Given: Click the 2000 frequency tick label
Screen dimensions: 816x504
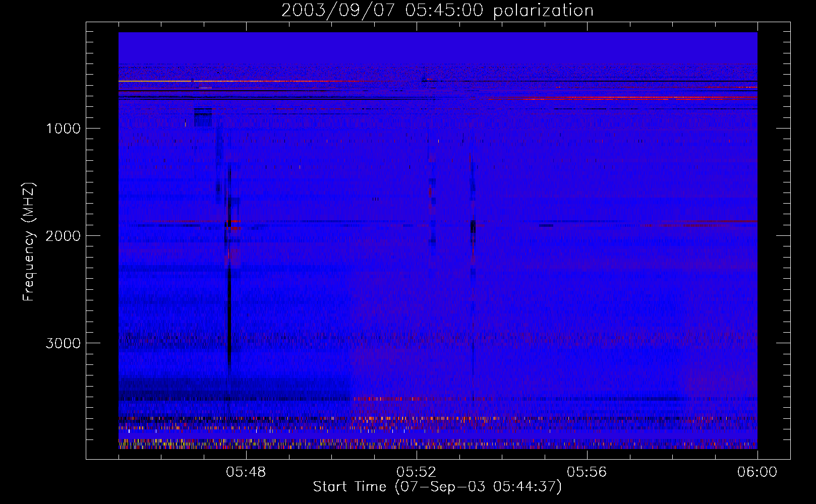Looking at the screenshot, I should [x=63, y=236].
